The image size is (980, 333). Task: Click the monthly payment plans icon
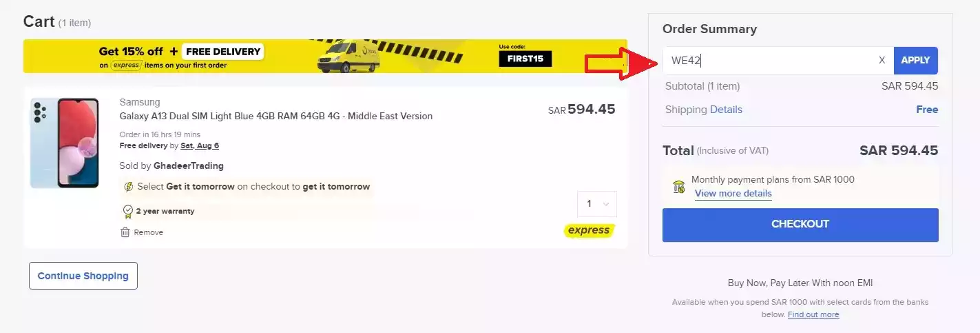679,186
